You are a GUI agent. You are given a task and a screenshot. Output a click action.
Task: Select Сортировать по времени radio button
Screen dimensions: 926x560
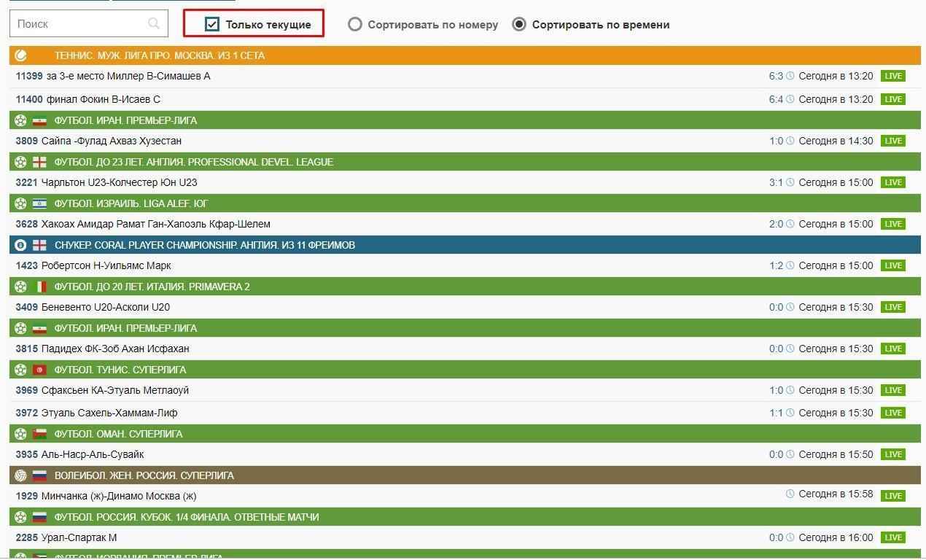point(518,24)
